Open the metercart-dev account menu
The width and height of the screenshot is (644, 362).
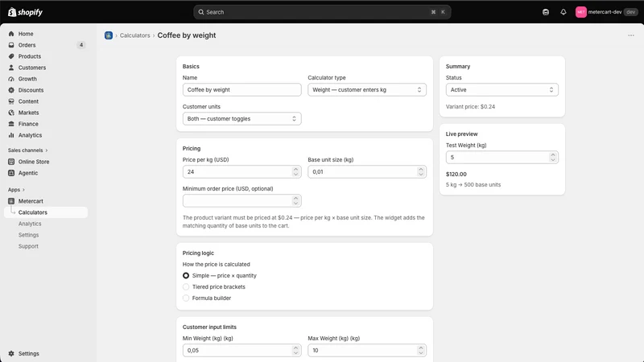[x=606, y=12]
